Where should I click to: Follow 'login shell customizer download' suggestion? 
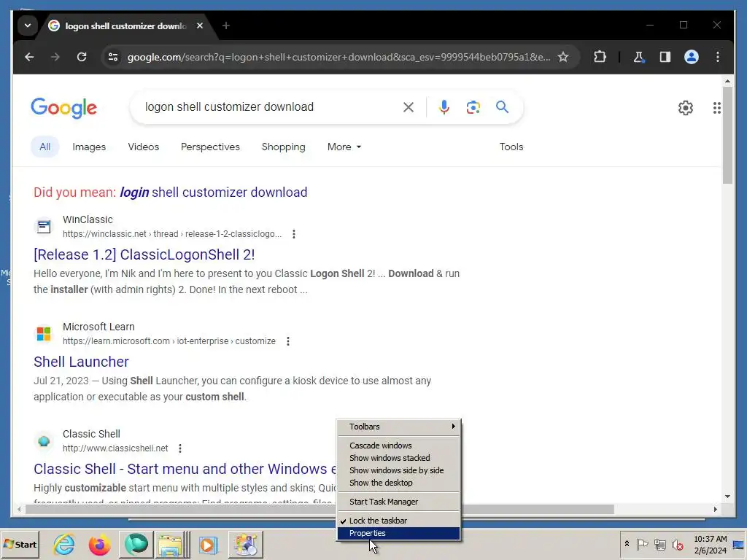214,192
